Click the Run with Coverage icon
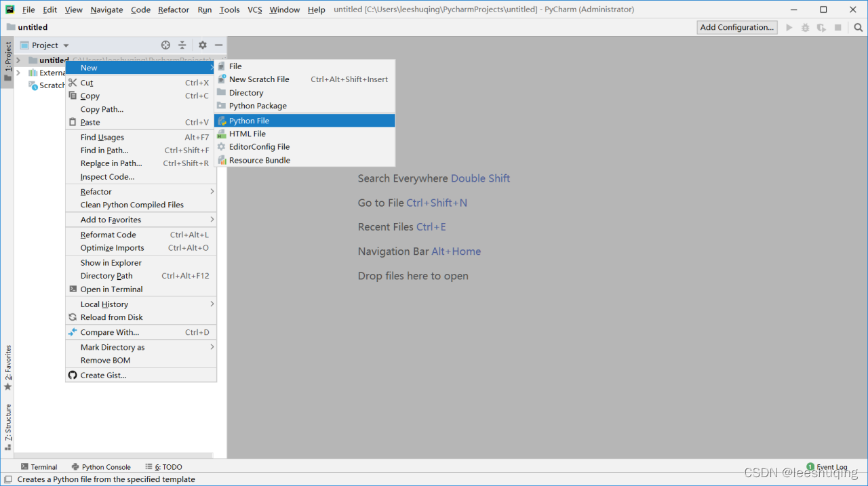 (821, 27)
